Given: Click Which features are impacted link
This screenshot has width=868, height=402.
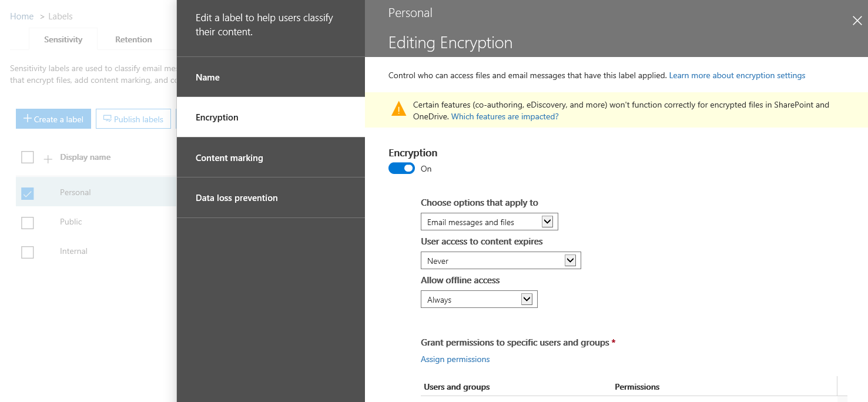Looking at the screenshot, I should (504, 116).
